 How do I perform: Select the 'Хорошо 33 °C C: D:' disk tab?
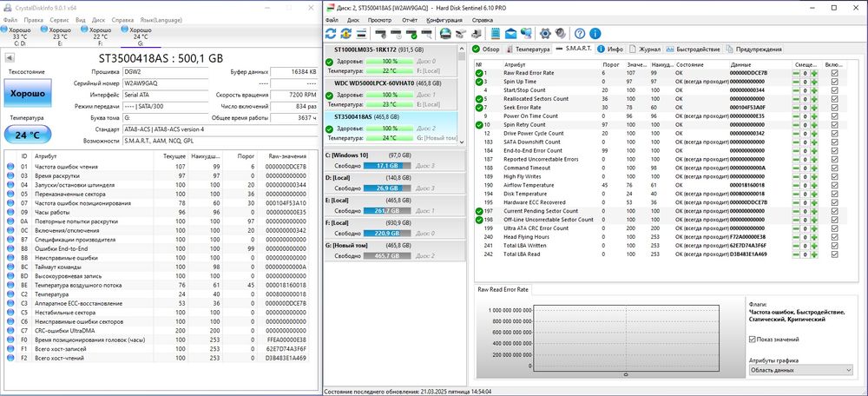tap(20, 36)
